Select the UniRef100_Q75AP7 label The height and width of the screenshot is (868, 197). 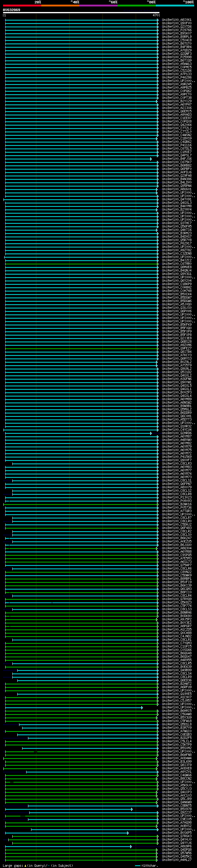176,565
